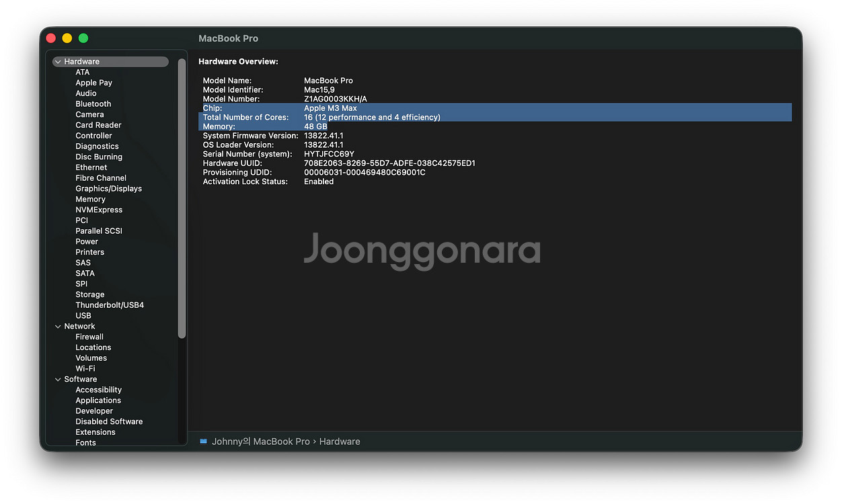This screenshot has width=842, height=504.
Task: Click Johnny's MacBook Pro in path bar
Action: [x=260, y=442]
